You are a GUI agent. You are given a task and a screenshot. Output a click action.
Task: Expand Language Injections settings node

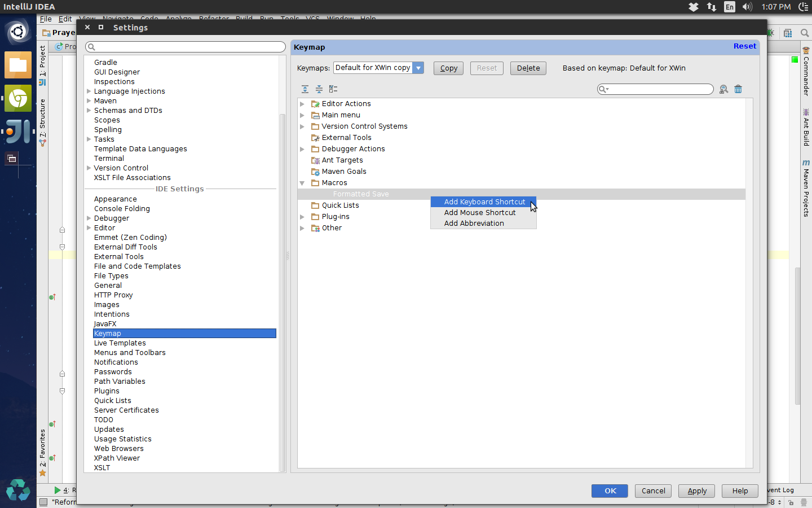pos(89,91)
